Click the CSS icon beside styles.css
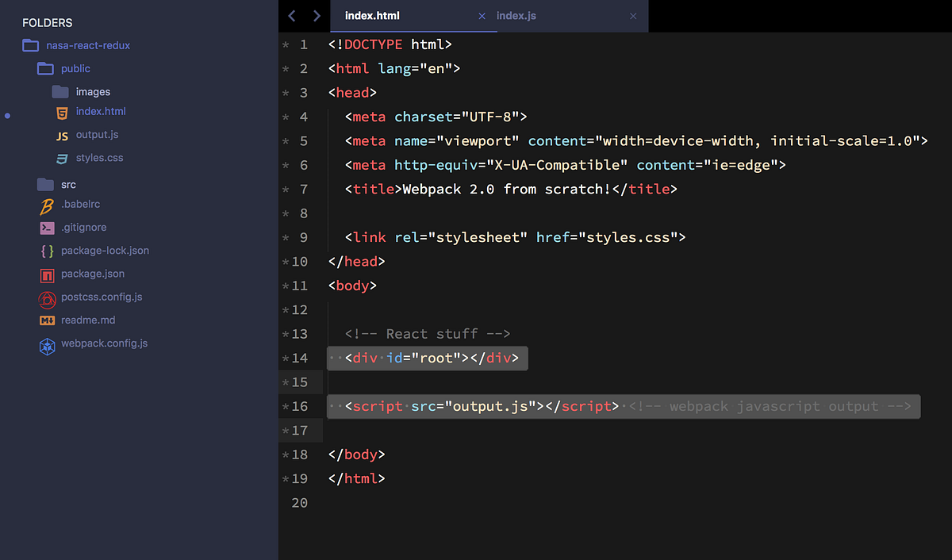The image size is (952, 560). [62, 159]
